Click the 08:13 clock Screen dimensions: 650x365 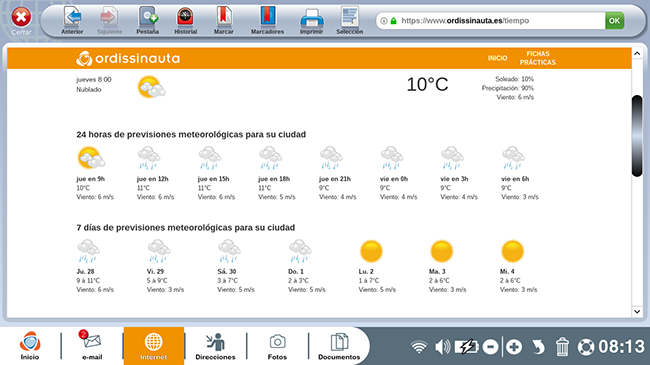click(621, 347)
